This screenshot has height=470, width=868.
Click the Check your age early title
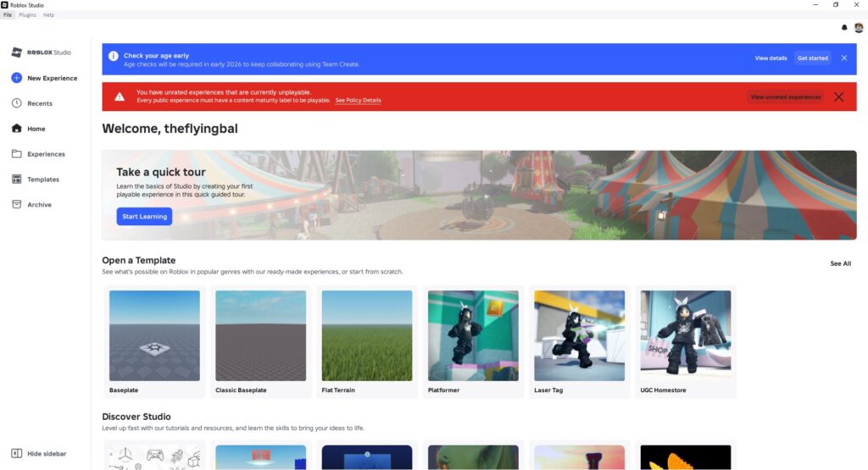coord(156,55)
